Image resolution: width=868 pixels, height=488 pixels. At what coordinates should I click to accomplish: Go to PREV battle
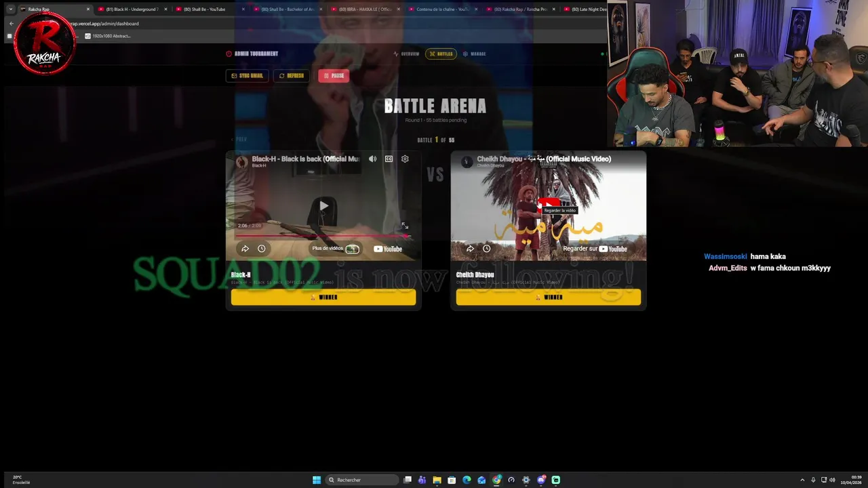239,139
